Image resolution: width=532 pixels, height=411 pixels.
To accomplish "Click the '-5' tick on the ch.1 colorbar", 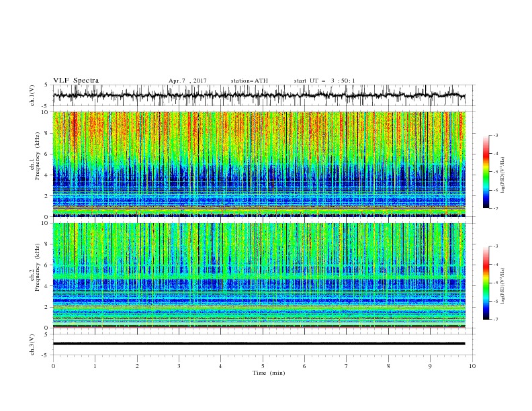I will pos(496,172).
